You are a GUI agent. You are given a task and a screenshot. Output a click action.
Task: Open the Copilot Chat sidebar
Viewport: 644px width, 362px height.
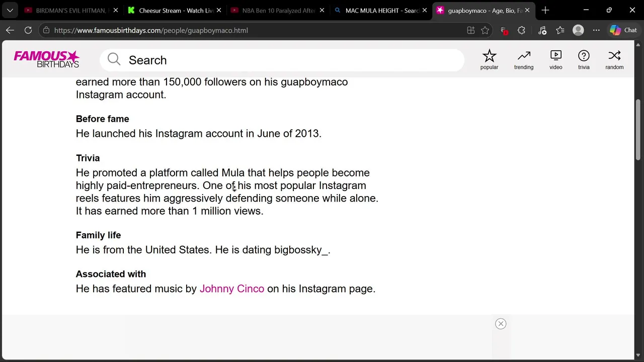[x=623, y=30]
